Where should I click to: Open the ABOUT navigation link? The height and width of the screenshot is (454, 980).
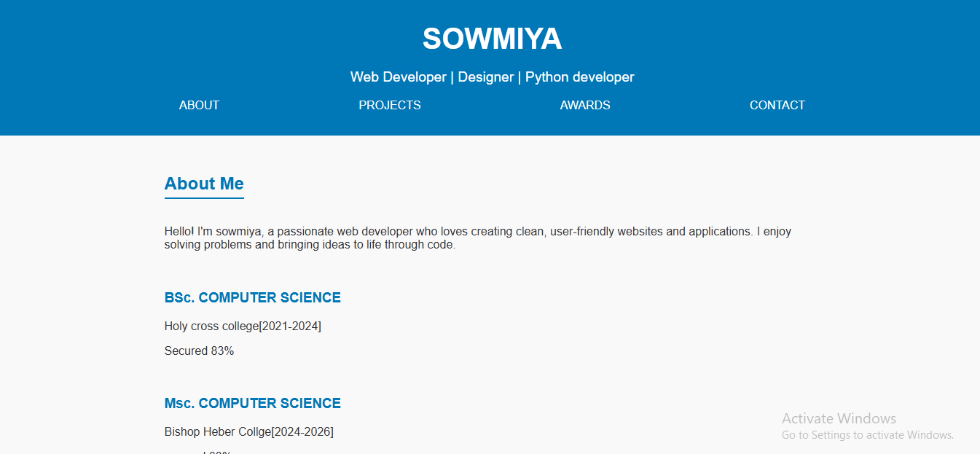(199, 105)
